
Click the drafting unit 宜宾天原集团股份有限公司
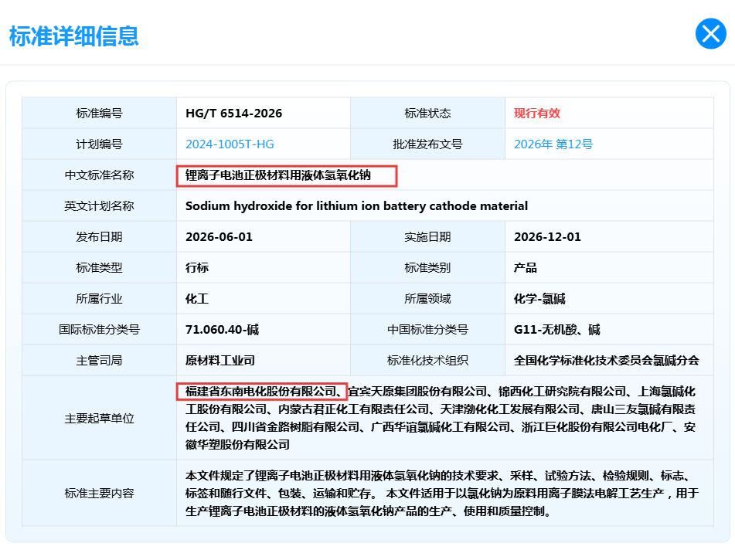click(x=417, y=392)
